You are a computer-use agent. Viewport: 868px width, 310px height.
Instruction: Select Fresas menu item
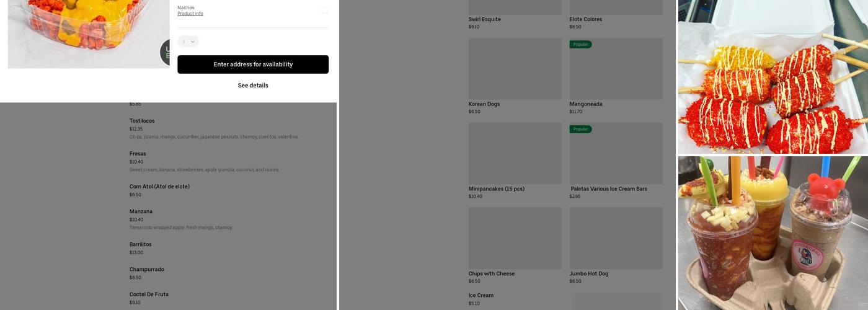click(138, 154)
